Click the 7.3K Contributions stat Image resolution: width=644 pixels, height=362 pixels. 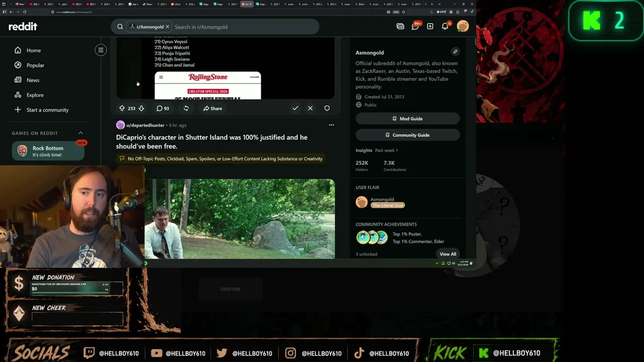point(394,165)
